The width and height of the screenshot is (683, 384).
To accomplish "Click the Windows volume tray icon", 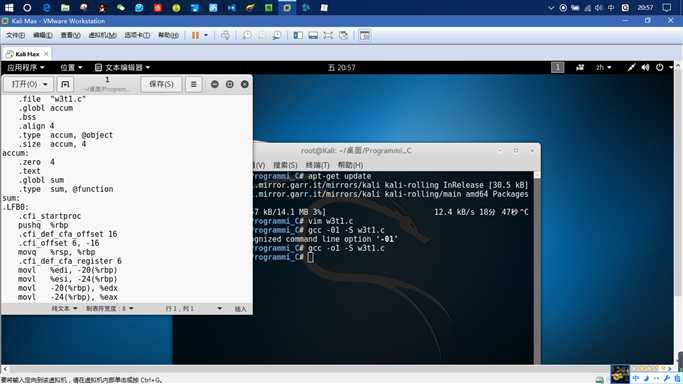I will 599,7.
